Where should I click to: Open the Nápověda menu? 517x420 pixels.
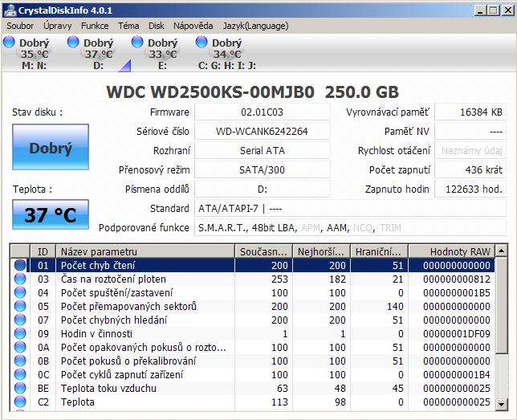coord(193,26)
